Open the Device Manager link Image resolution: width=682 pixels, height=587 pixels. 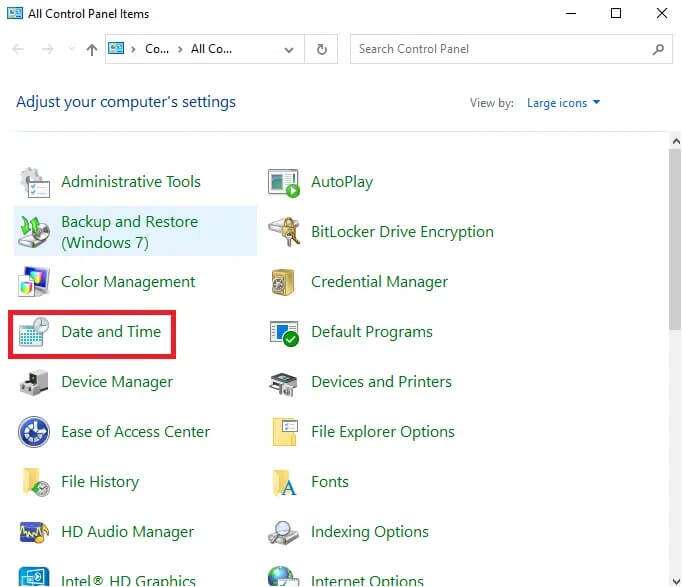click(117, 382)
